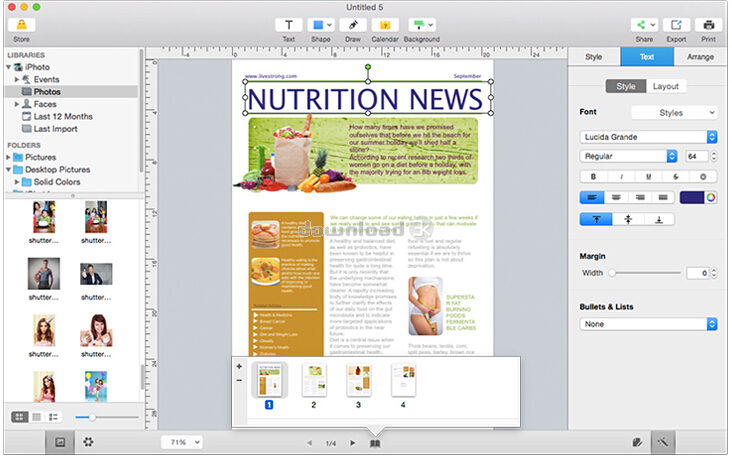The height and width of the screenshot is (456, 732).
Task: Insert a Calendar from the toolbar
Action: 383,25
